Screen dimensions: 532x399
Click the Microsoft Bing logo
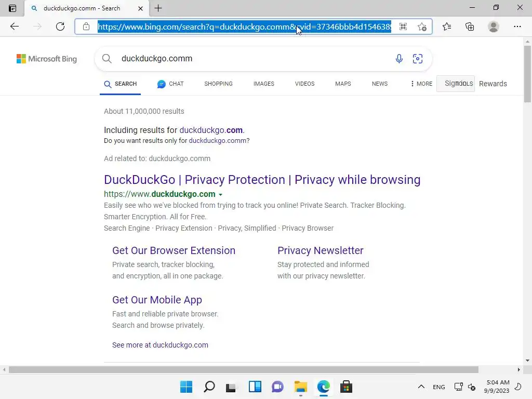tap(47, 59)
